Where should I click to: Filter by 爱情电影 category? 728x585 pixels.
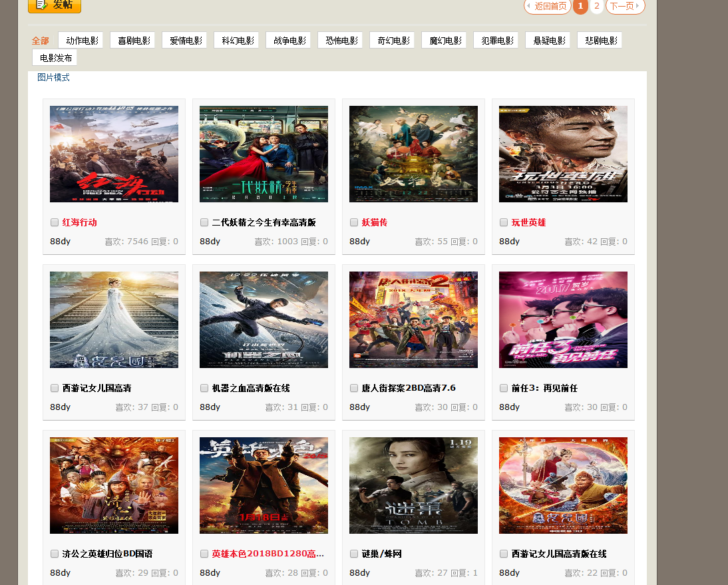185,41
